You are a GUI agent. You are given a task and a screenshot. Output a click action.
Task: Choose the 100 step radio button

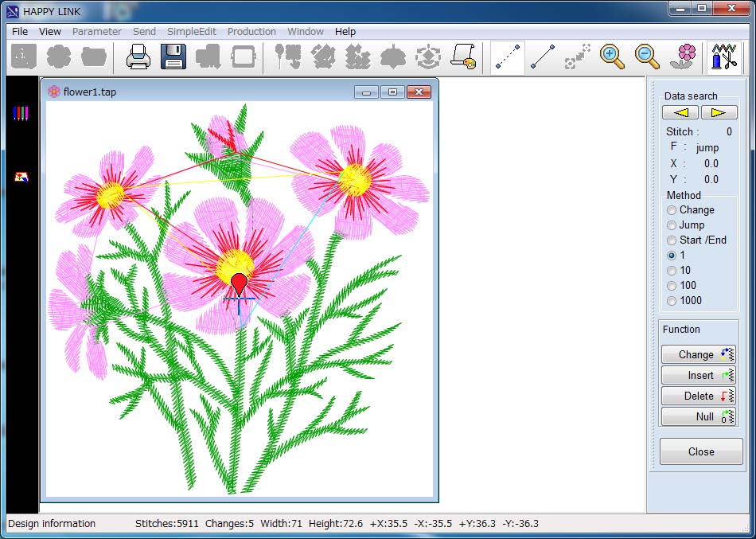pos(672,286)
